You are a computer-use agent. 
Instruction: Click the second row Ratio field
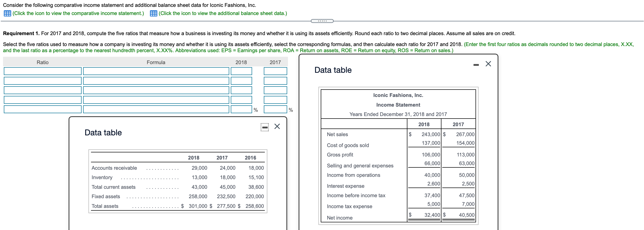click(x=42, y=81)
